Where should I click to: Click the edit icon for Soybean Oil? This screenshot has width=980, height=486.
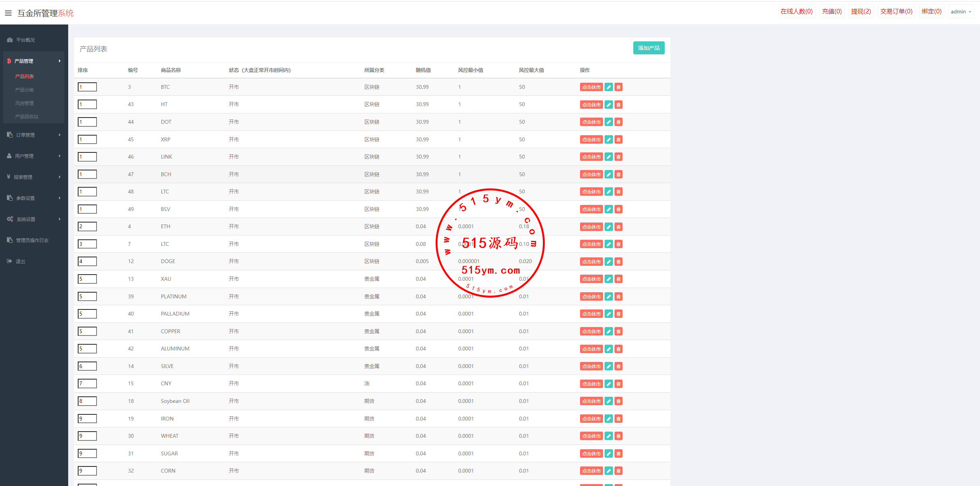tap(608, 401)
